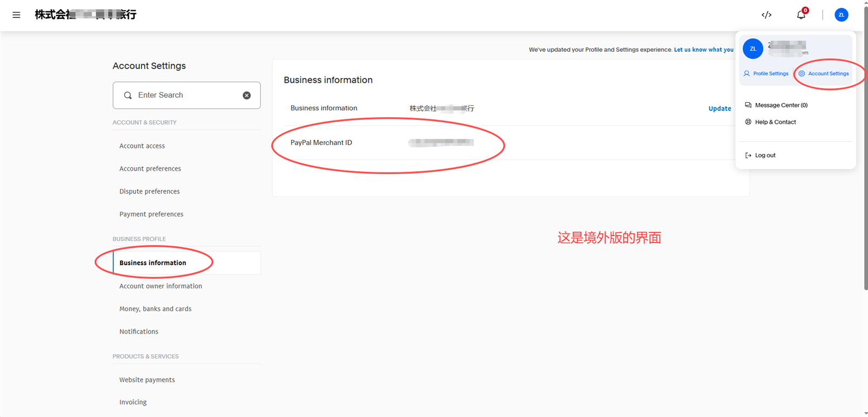Follow the "Let us know what you" link
This screenshot has height=417, width=868.
(703, 50)
